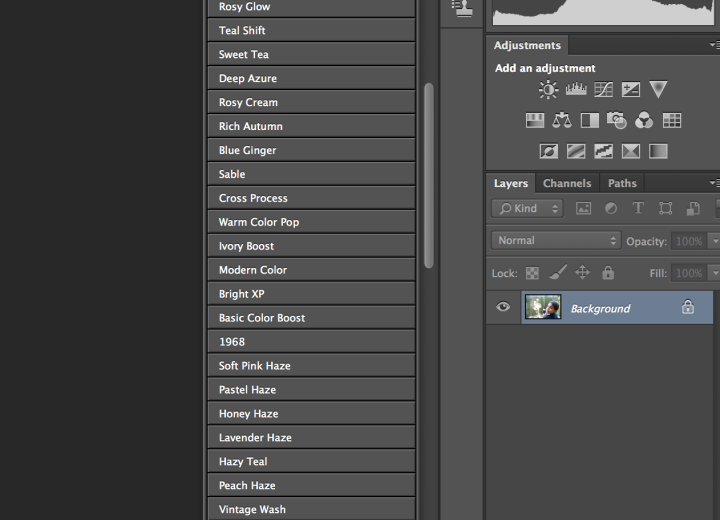The height and width of the screenshot is (520, 720).
Task: Toggle lock position move icon
Action: click(x=582, y=272)
